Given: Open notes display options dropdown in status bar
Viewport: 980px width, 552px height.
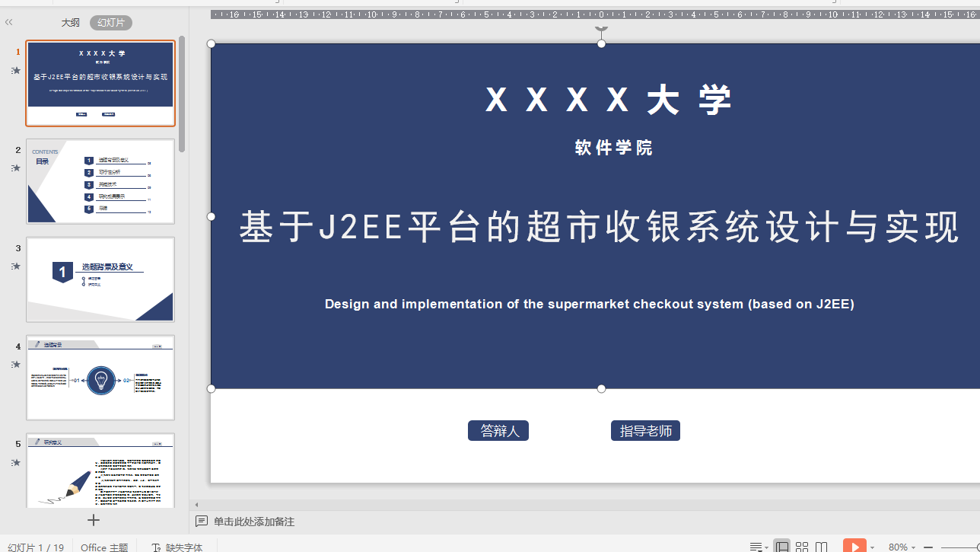Looking at the screenshot, I should (757, 547).
